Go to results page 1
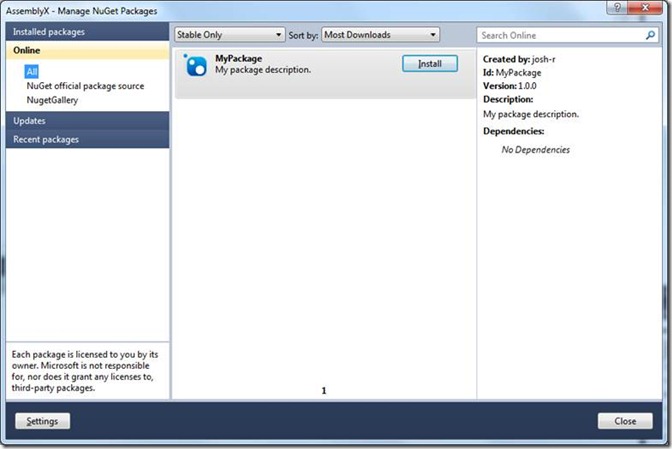The width and height of the screenshot is (672, 449). pos(324,390)
